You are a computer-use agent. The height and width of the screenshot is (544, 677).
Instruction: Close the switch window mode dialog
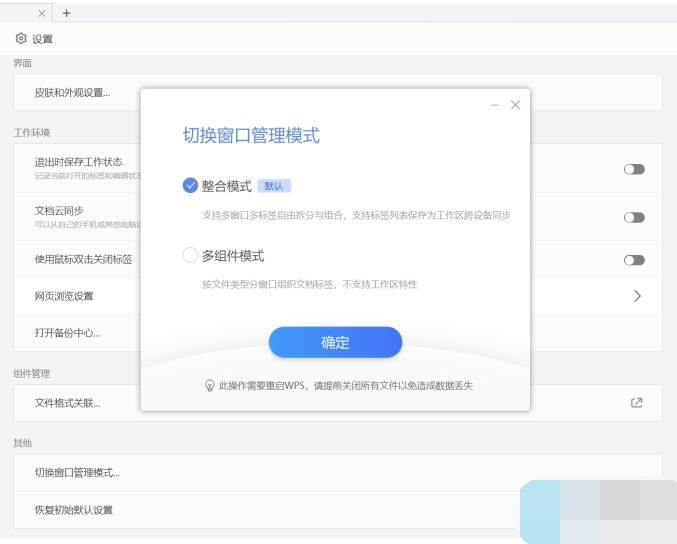515,105
